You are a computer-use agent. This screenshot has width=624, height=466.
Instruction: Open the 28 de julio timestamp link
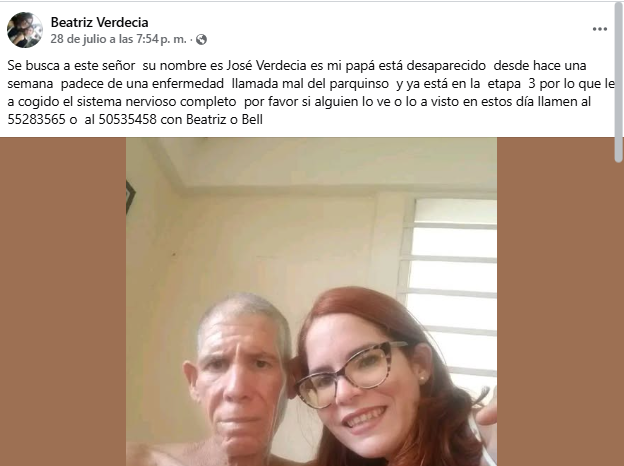(x=119, y=39)
